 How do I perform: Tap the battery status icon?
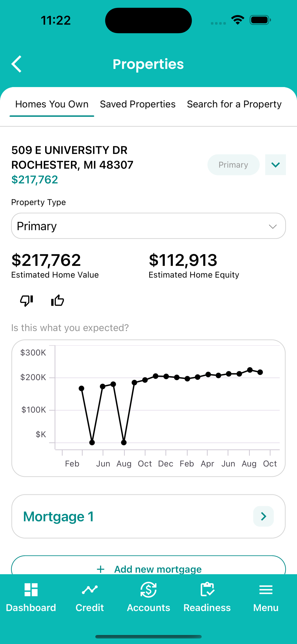(260, 20)
